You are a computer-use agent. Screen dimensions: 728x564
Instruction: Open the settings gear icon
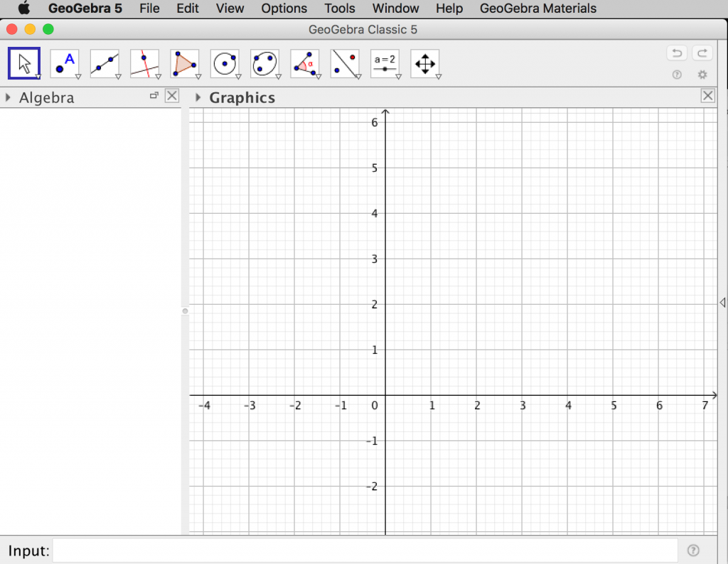702,75
